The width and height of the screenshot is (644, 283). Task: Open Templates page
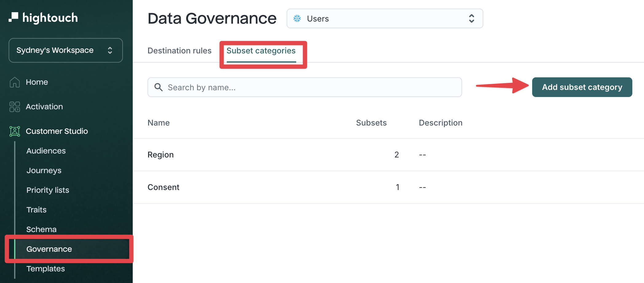tap(45, 269)
